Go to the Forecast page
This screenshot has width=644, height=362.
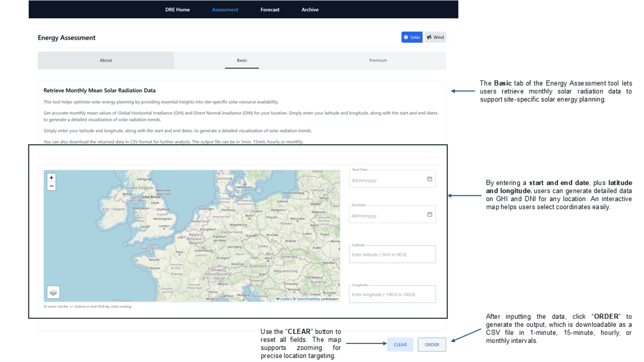point(270,10)
